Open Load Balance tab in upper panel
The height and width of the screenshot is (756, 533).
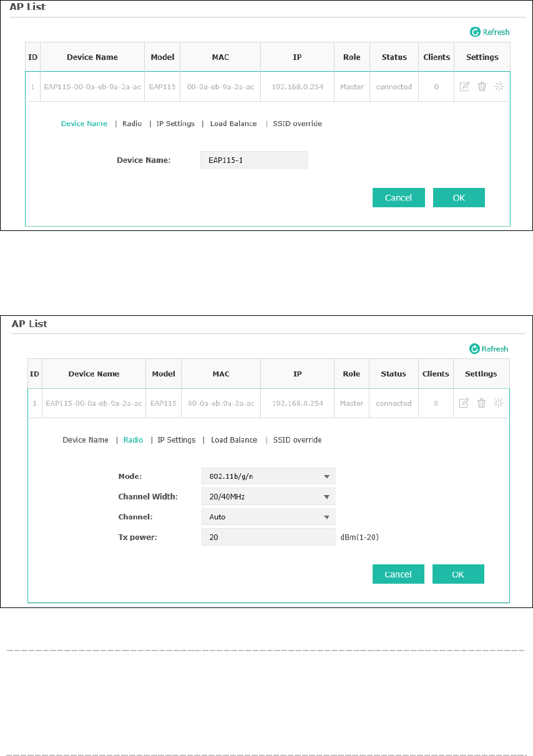pyautogui.click(x=233, y=124)
